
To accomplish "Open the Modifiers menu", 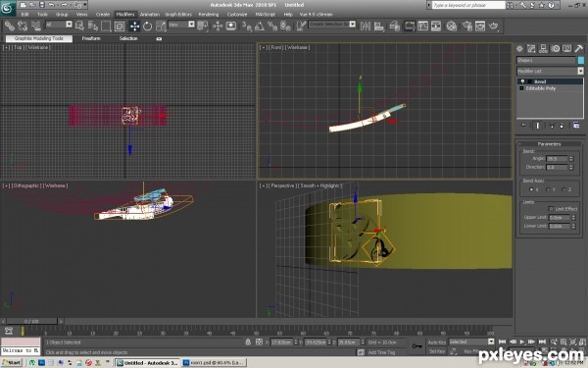I will click(x=125, y=15).
